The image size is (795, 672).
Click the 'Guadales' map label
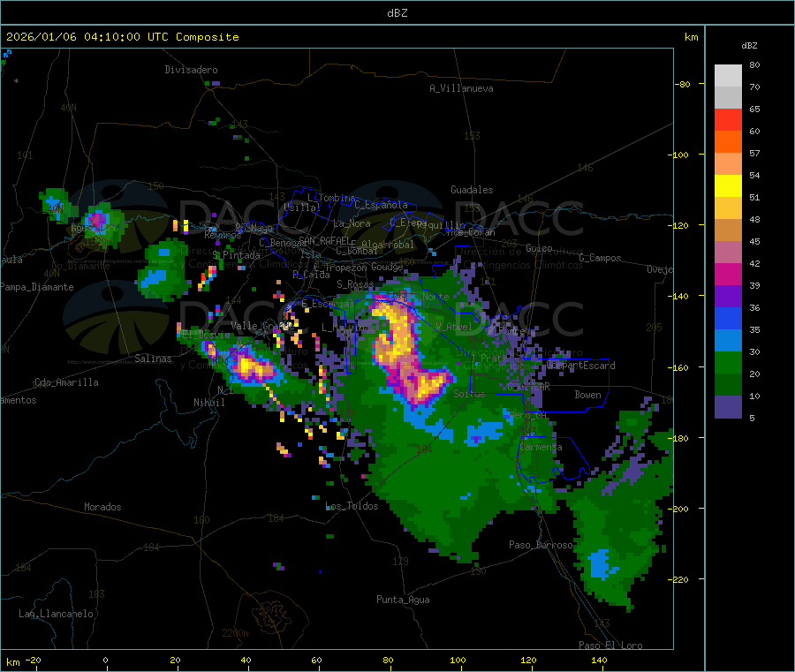(x=472, y=190)
